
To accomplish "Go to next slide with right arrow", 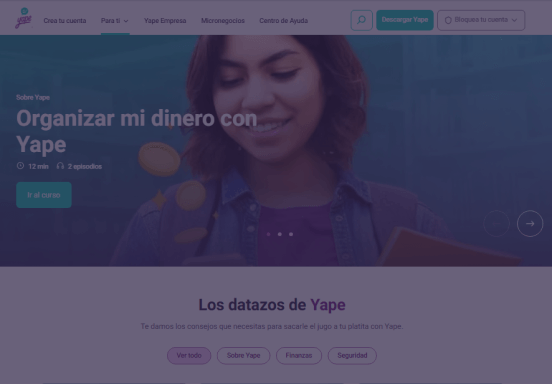I will coord(530,224).
